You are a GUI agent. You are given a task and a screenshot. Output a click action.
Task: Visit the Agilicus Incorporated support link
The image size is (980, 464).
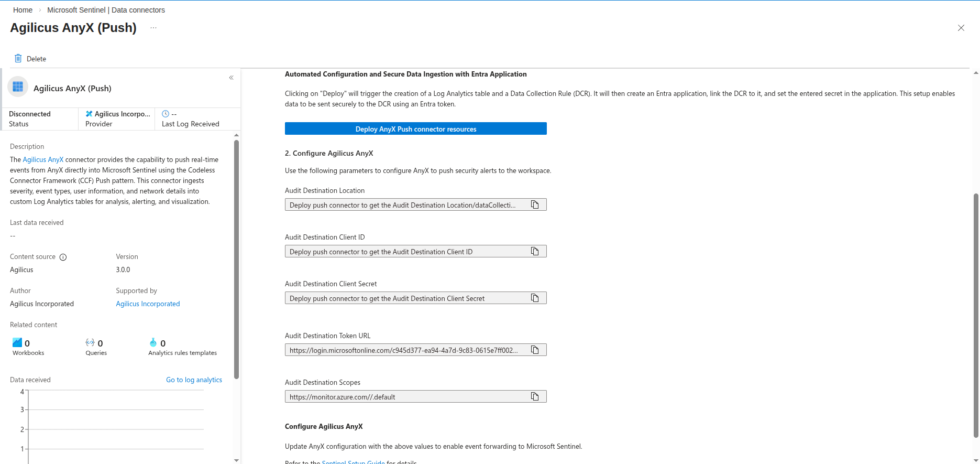click(x=148, y=304)
